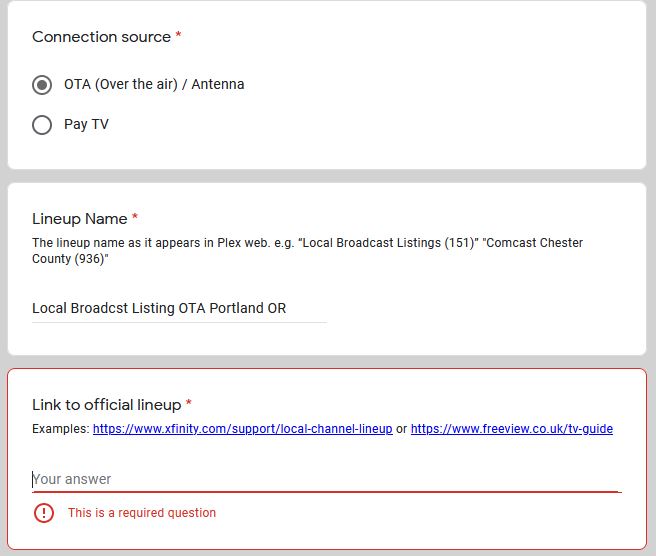Click "This is a required question" error message
Image resolution: width=656 pixels, height=556 pixels.
point(142,513)
